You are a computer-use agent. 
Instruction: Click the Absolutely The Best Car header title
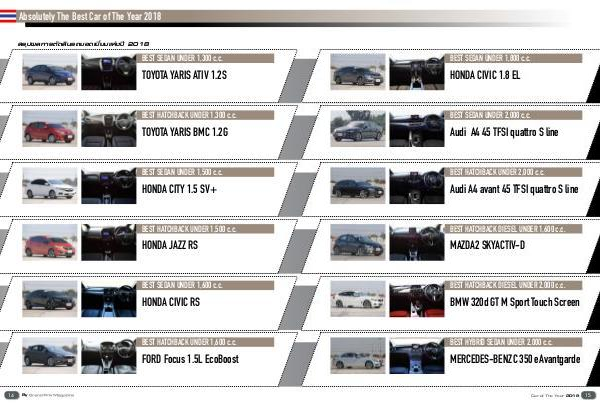click(x=91, y=16)
